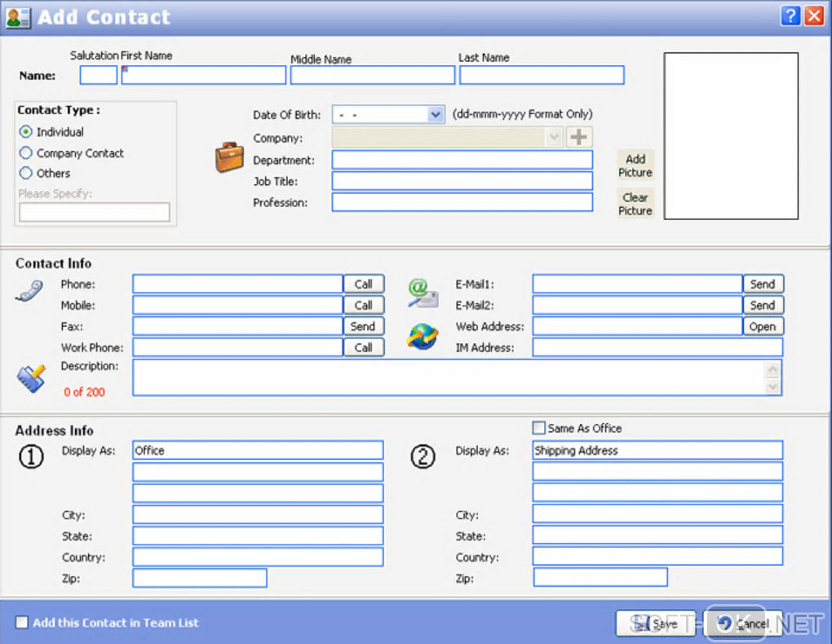Click the Phone number input field

237,284
